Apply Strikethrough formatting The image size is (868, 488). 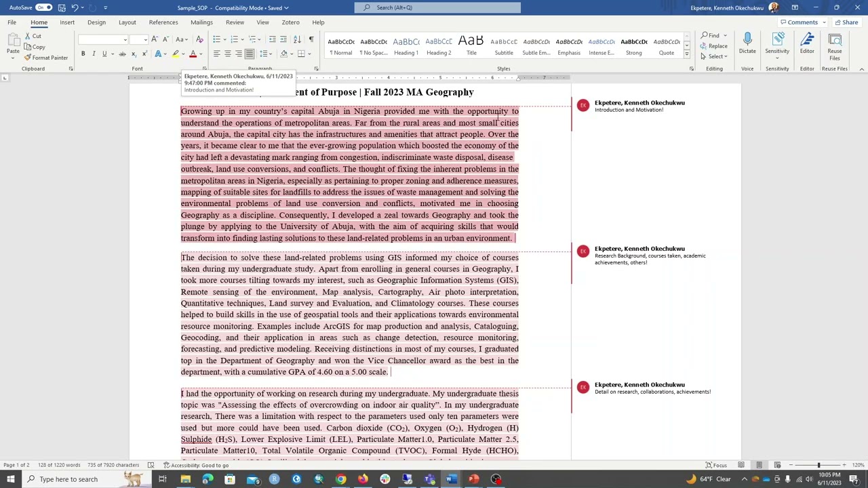[123, 54]
